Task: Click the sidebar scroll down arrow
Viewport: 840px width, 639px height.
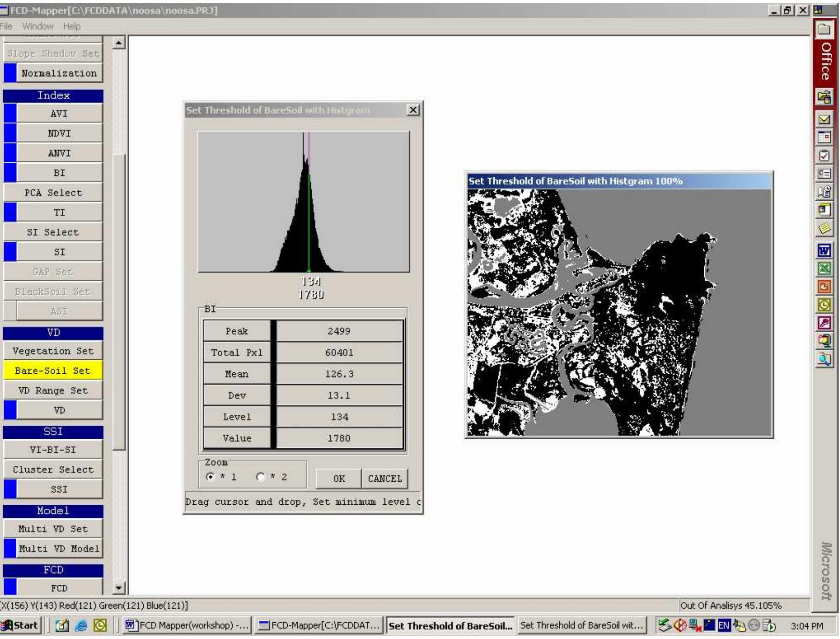Action: [119, 588]
